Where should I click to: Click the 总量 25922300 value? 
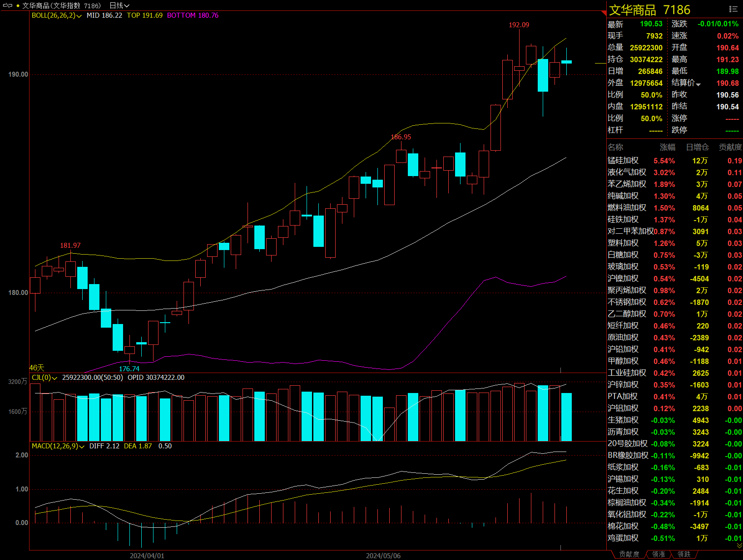pyautogui.click(x=646, y=48)
